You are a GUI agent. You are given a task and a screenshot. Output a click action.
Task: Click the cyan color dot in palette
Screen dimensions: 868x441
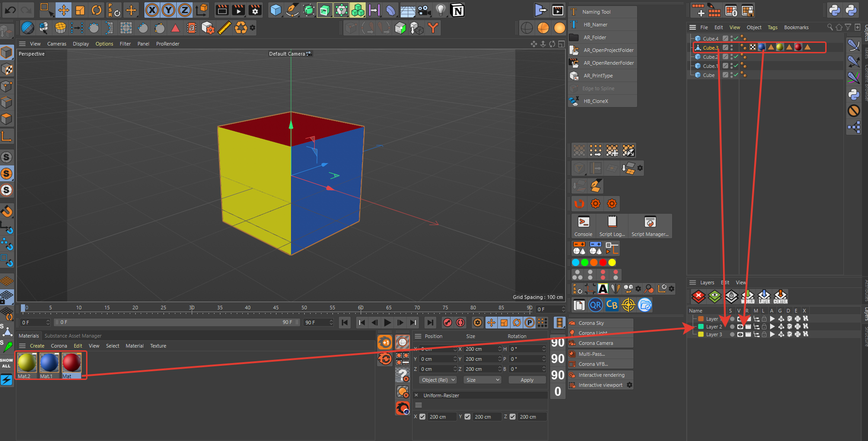(x=576, y=262)
